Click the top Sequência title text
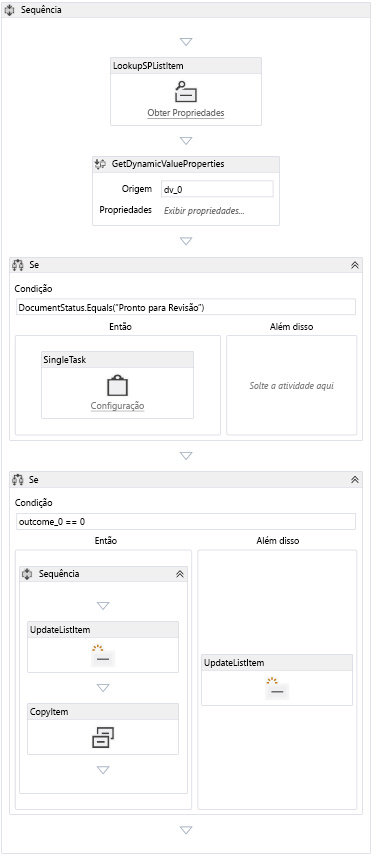Image resolution: width=376 pixels, height=857 pixels. point(41,10)
